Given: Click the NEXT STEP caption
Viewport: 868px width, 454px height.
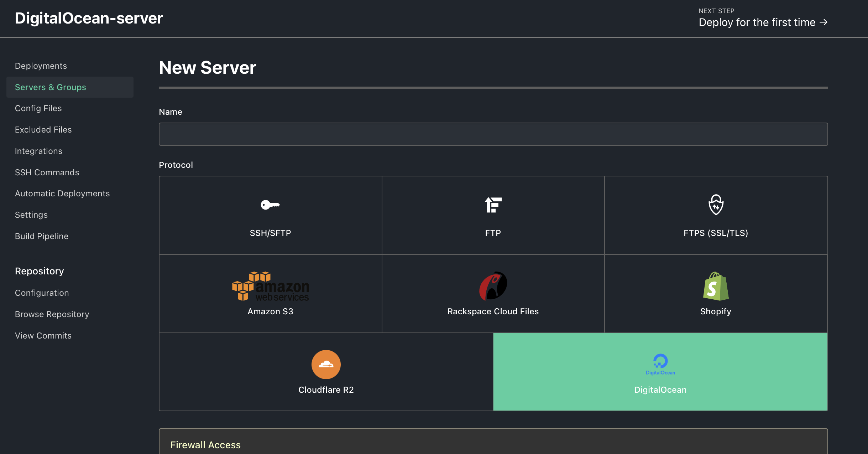Looking at the screenshot, I should tap(716, 11).
